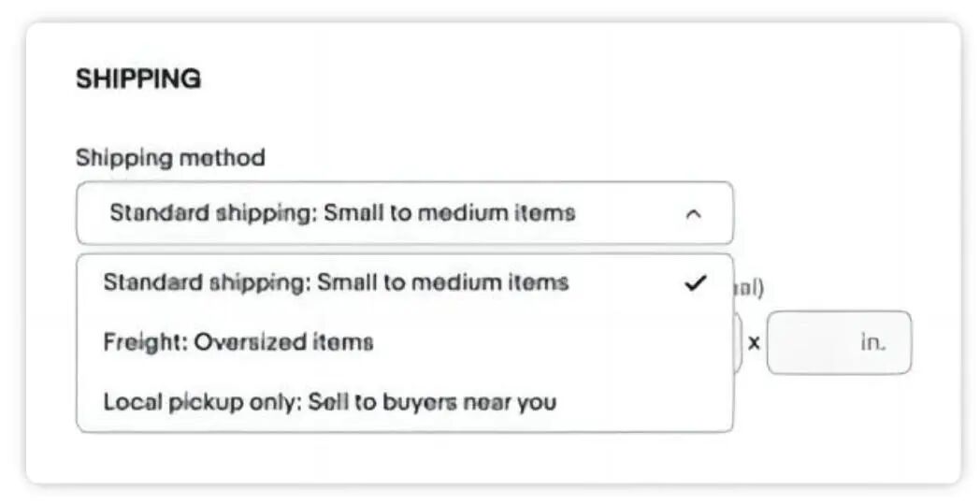980x504 pixels.
Task: Collapse the dropdown using the up chevron
Action: pos(693,214)
